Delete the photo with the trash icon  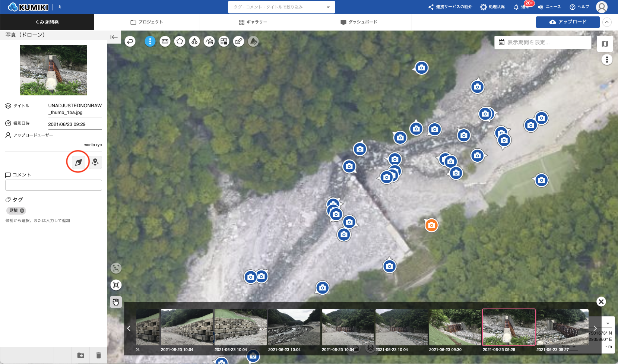(x=98, y=355)
